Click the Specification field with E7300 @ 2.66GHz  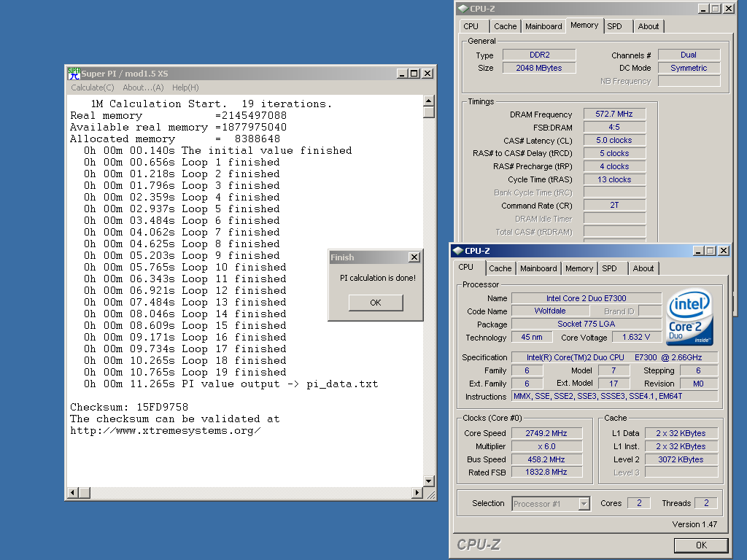[614, 357]
